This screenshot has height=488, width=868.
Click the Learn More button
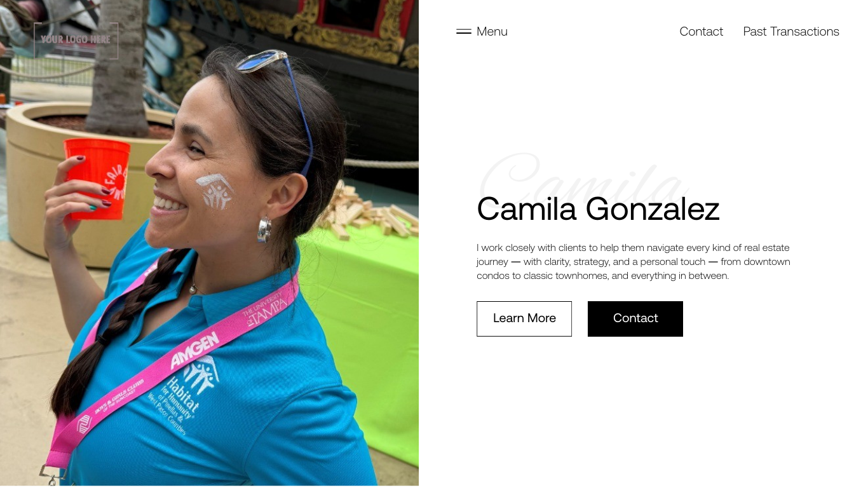click(x=524, y=318)
